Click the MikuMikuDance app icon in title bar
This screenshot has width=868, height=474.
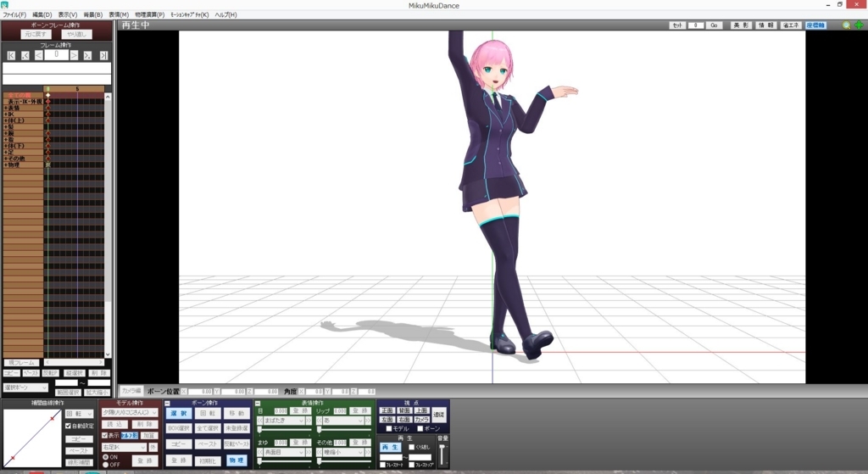(4, 5)
